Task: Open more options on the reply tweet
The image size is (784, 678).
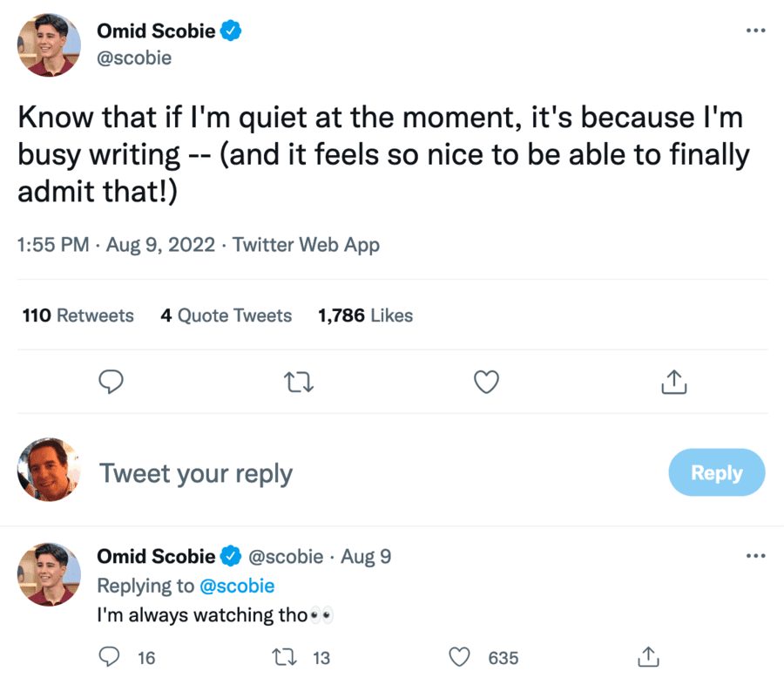Action: point(755,556)
